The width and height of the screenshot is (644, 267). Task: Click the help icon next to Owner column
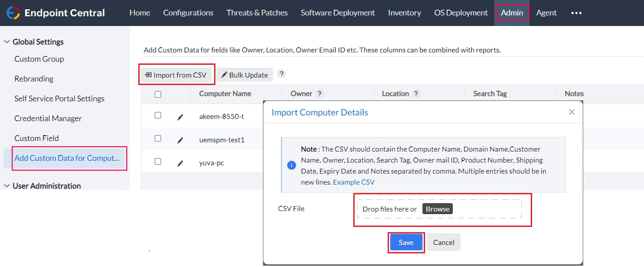pyautogui.click(x=320, y=93)
